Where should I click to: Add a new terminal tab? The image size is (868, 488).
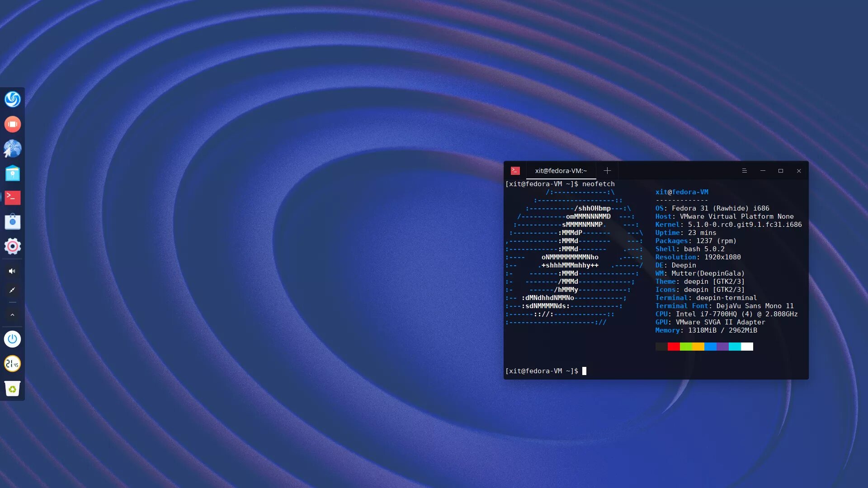[x=607, y=171]
